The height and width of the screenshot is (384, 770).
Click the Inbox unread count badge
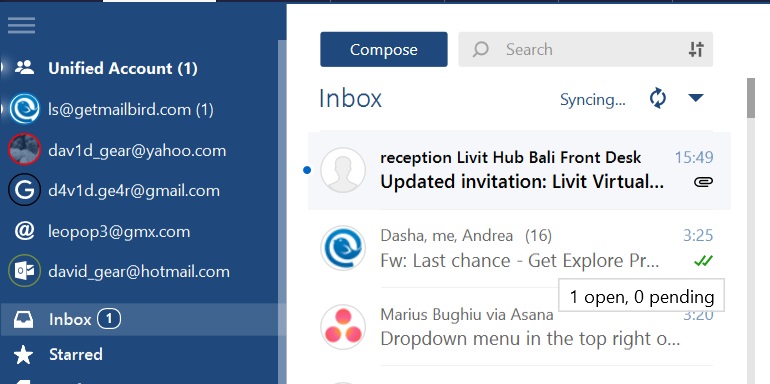coord(109,320)
